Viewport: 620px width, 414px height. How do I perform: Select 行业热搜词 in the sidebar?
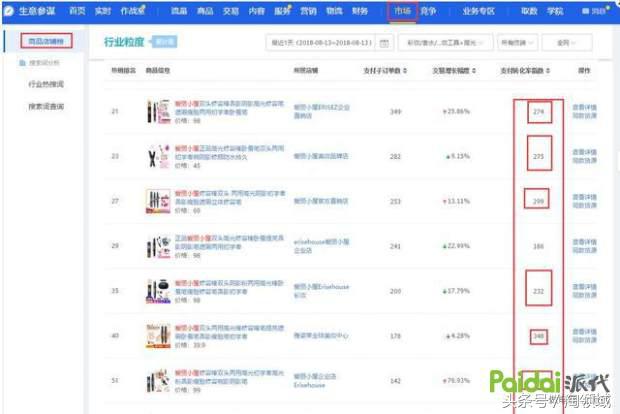coord(46,84)
